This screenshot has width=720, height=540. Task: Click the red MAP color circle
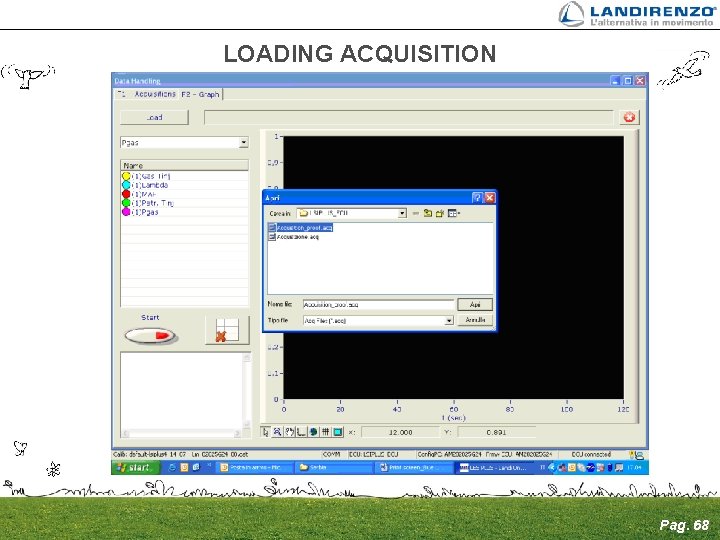126,194
